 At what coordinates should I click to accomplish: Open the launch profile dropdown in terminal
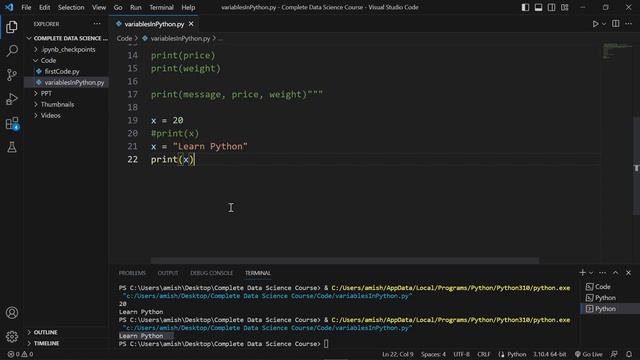591,273
